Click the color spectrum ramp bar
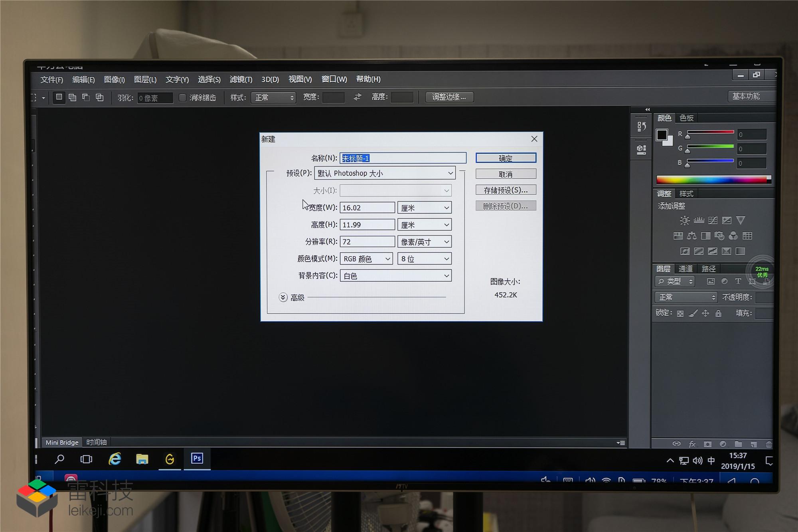The image size is (798, 532). (712, 180)
